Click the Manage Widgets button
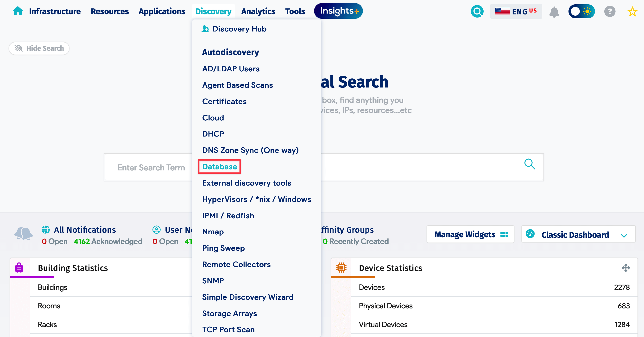The height and width of the screenshot is (337, 644). click(470, 234)
